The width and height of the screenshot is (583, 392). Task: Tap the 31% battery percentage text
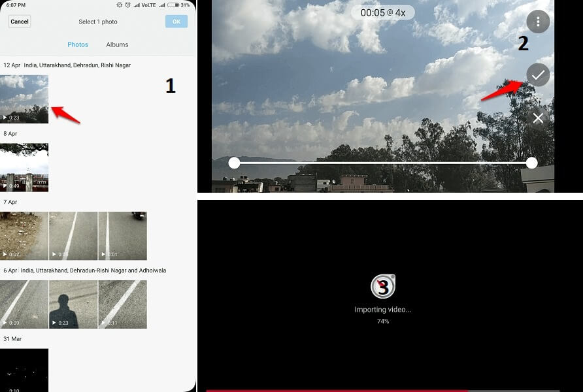(185, 5)
